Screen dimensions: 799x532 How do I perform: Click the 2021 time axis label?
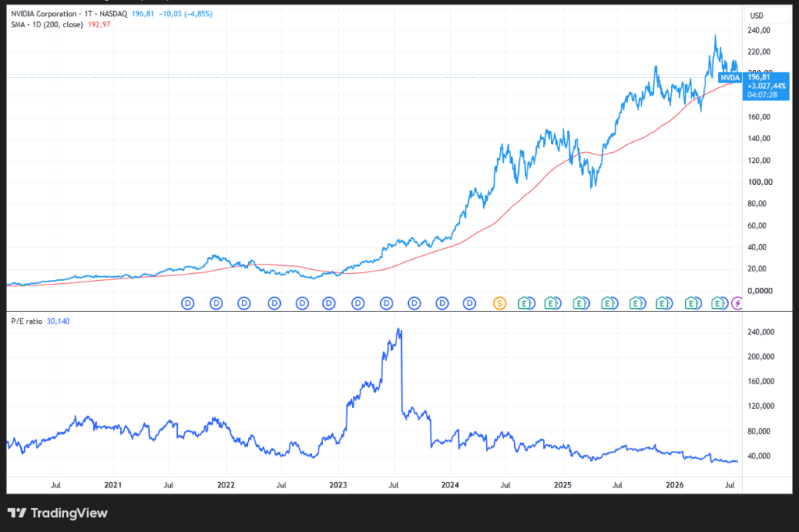pyautogui.click(x=113, y=484)
